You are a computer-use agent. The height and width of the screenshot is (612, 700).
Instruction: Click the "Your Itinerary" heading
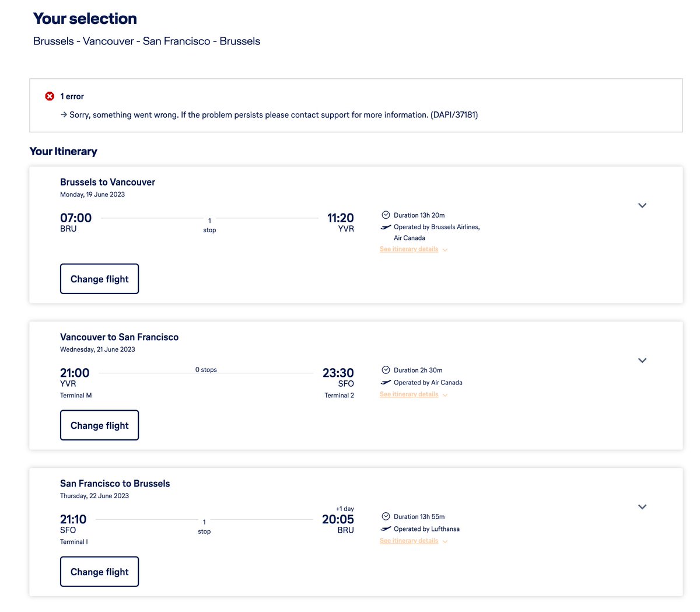[64, 151]
